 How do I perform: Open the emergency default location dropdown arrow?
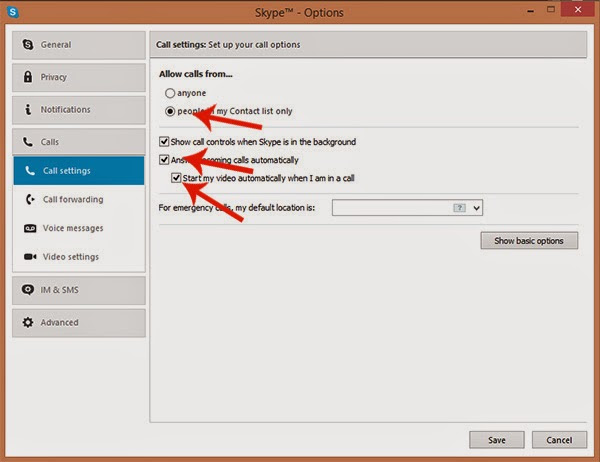pyautogui.click(x=476, y=208)
